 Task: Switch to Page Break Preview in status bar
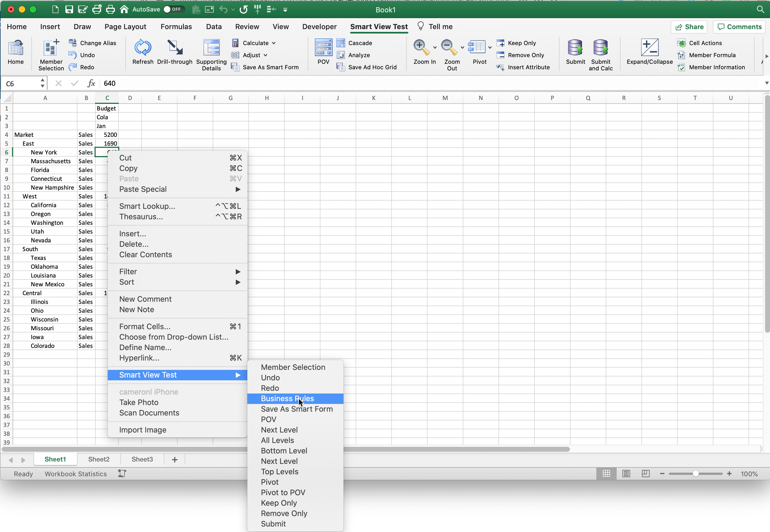[646, 474]
